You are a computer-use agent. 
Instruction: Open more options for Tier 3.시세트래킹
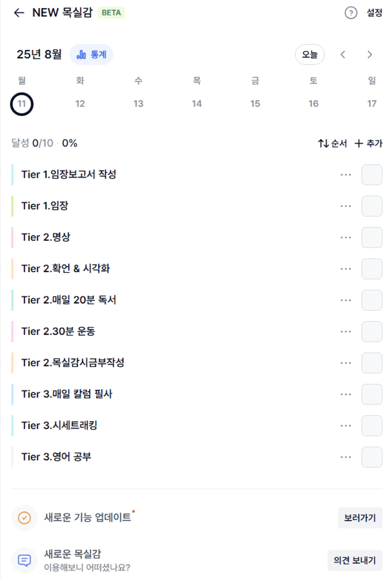(x=346, y=426)
